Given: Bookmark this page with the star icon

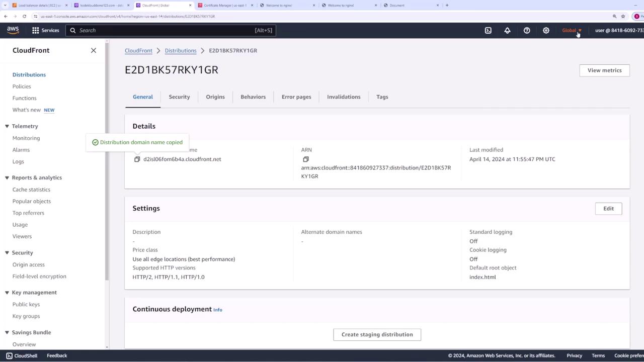Looking at the screenshot, I should [623, 16].
